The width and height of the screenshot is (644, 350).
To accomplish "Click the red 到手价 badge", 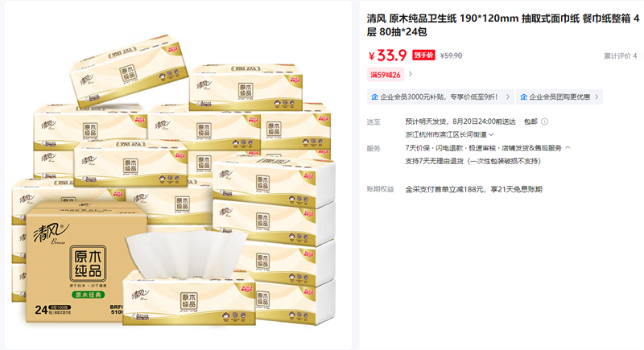I will coord(423,55).
